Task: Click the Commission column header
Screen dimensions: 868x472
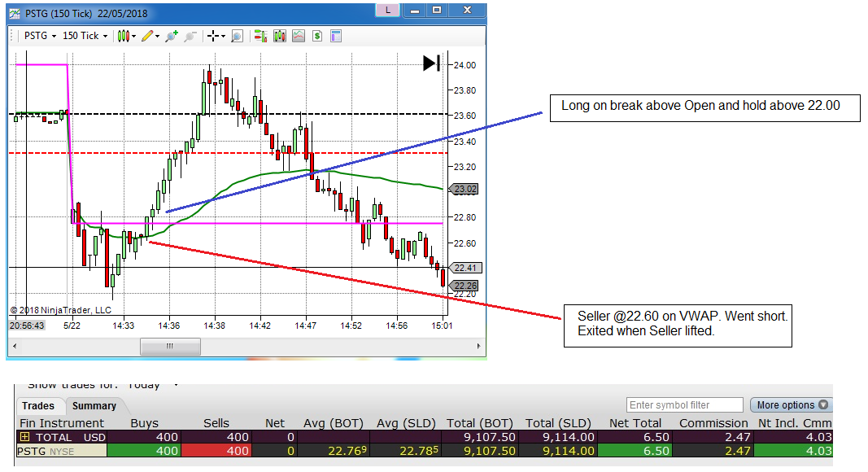Action: (x=713, y=423)
